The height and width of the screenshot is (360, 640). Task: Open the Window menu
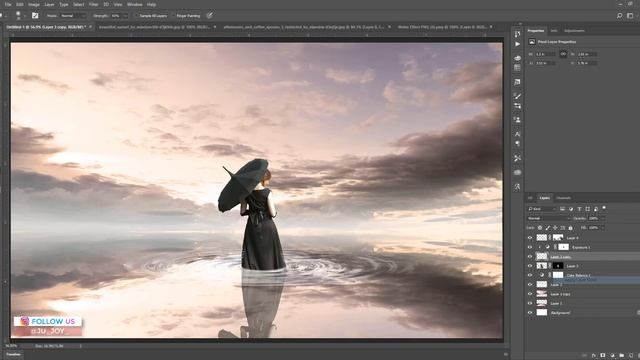click(x=135, y=4)
